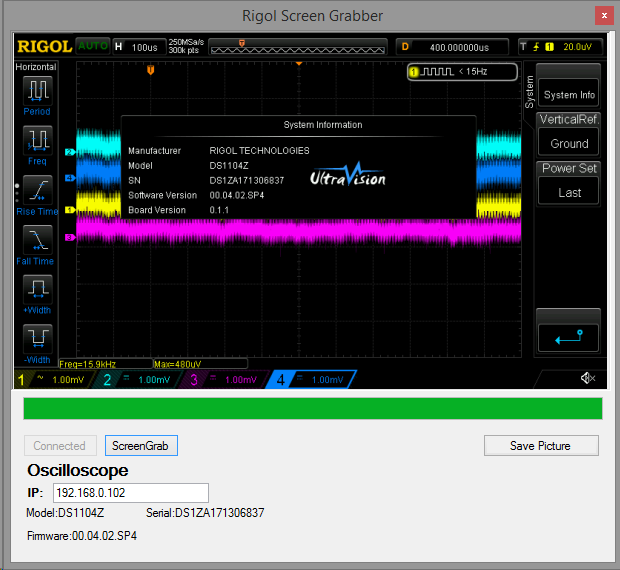Image resolution: width=620 pixels, height=570 pixels.
Task: Select the Freq measurement icon
Action: click(38, 140)
